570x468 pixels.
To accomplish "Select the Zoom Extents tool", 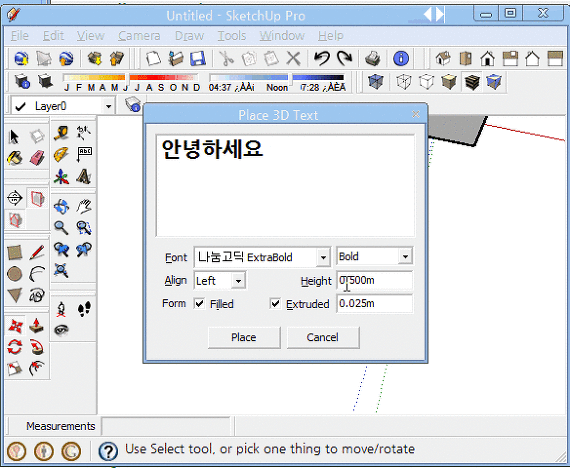I will point(61,271).
